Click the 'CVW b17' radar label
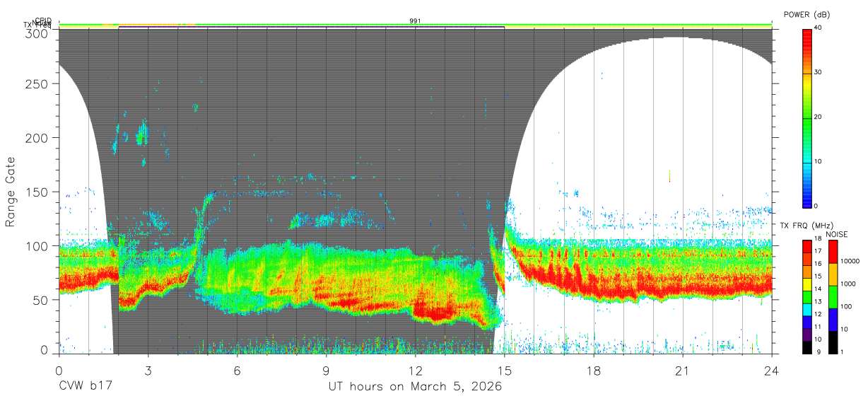 85,387
